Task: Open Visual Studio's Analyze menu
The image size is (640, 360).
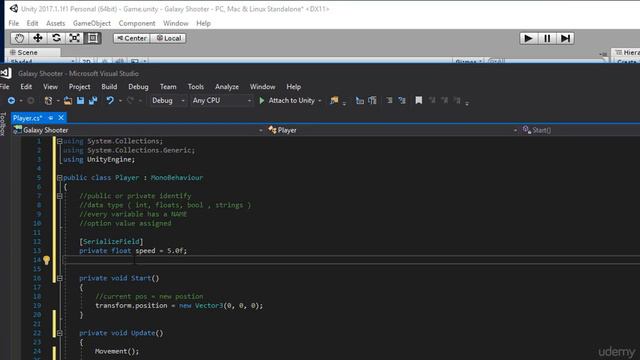Action: tap(227, 87)
